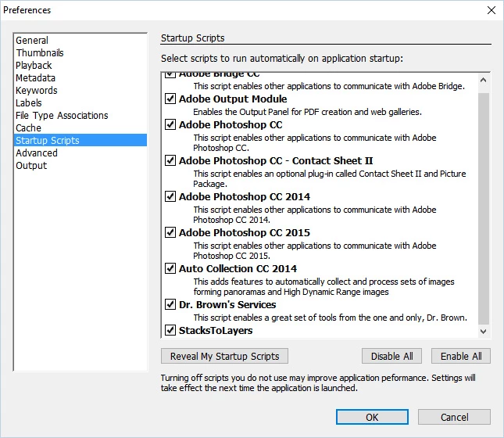Switch to the Output preferences

(80, 165)
